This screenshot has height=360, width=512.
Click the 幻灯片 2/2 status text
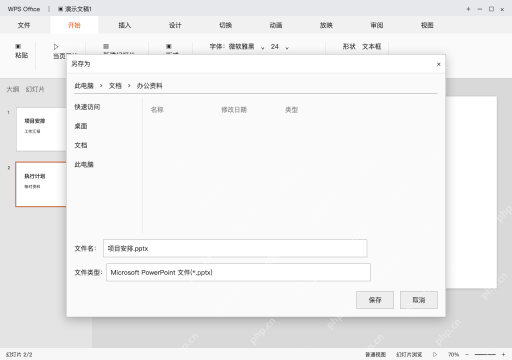coord(19,354)
